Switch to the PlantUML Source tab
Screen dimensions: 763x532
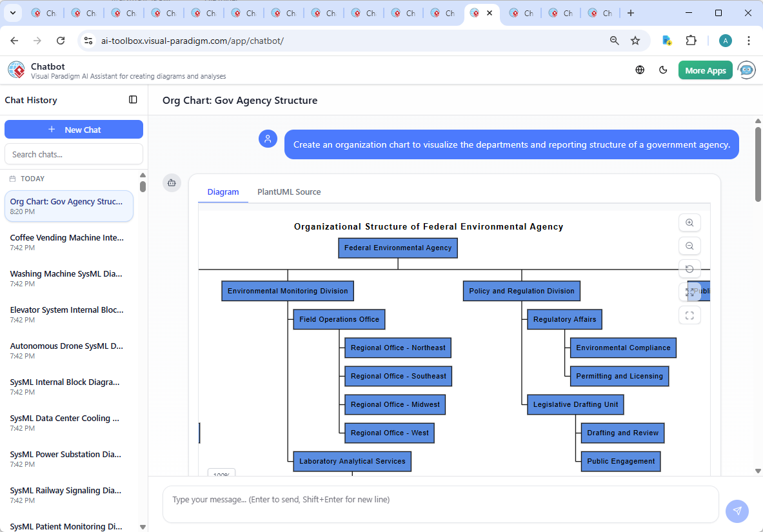click(288, 192)
